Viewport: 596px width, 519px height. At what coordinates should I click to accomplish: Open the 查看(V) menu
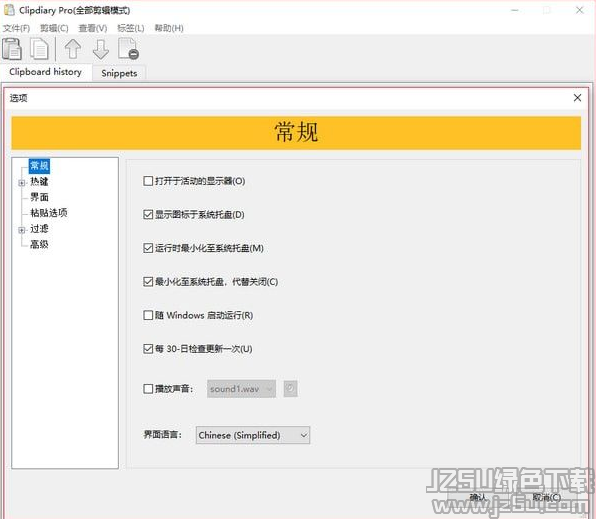coord(93,28)
